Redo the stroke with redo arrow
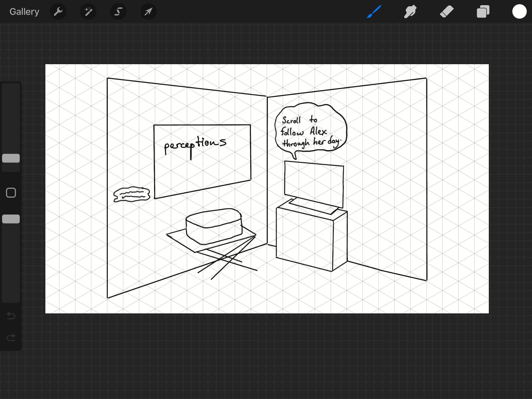Screen dimensions: 532x399 pos(11,337)
